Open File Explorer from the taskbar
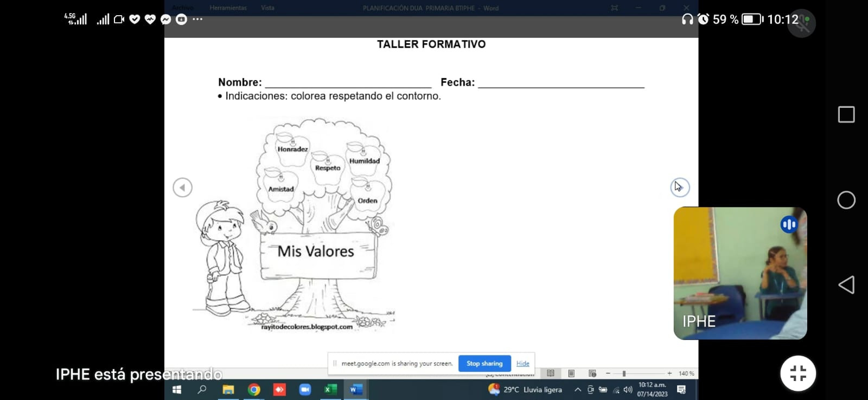The width and height of the screenshot is (868, 400). pos(228,390)
